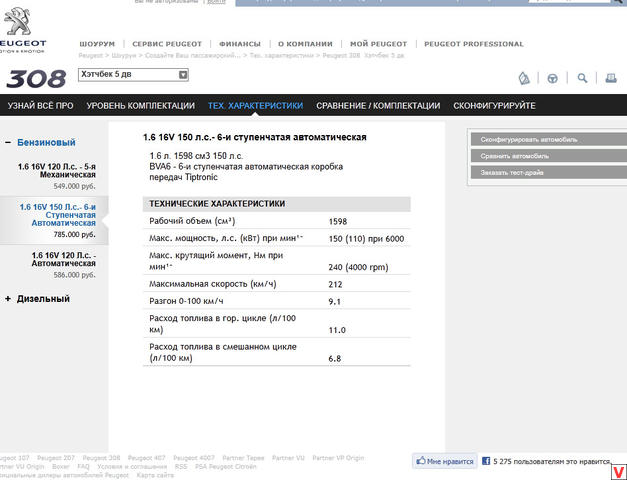
Task: Click the printer icon
Action: (x=611, y=78)
